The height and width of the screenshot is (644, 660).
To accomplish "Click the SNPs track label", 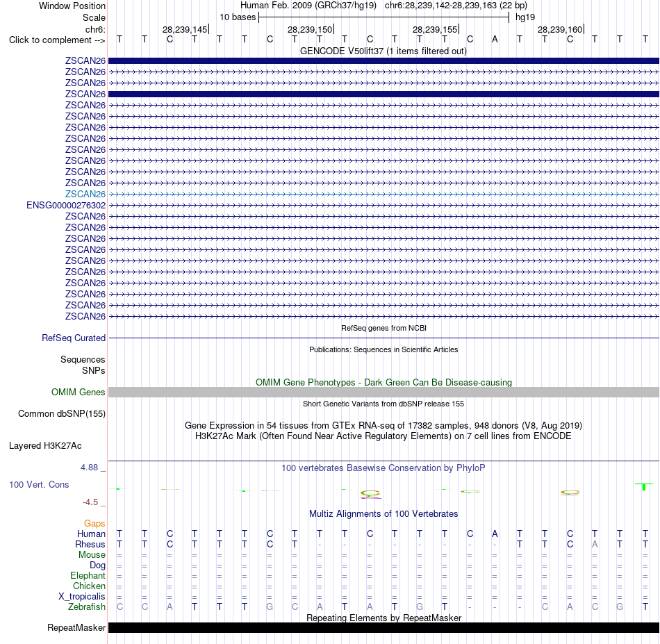I will (x=94, y=370).
